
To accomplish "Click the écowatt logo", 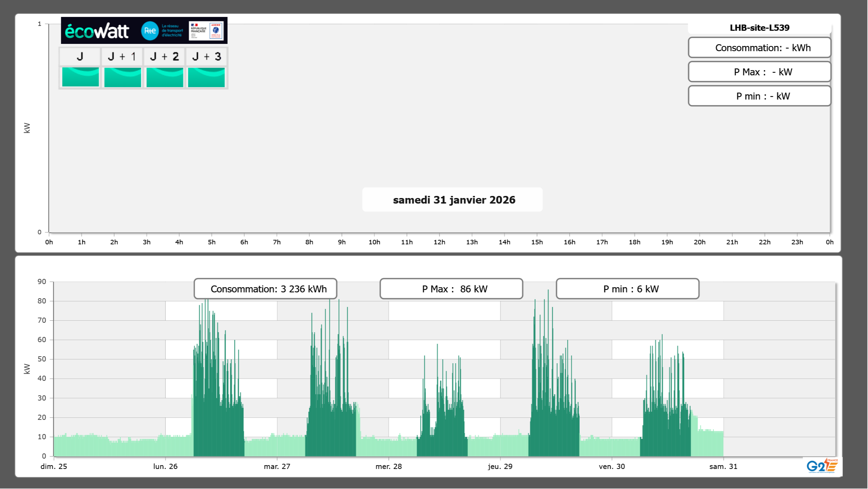I will point(97,31).
